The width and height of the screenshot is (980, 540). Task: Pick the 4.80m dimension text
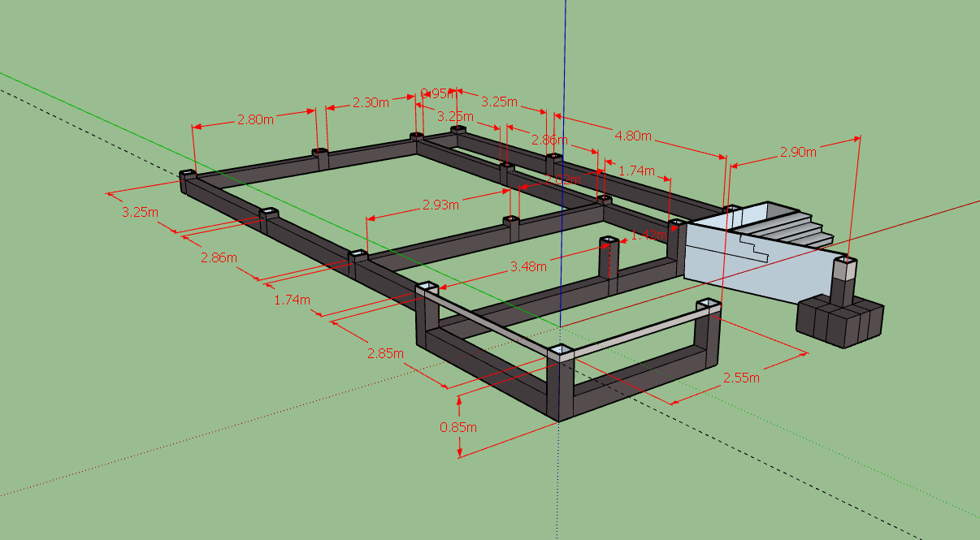point(633,136)
